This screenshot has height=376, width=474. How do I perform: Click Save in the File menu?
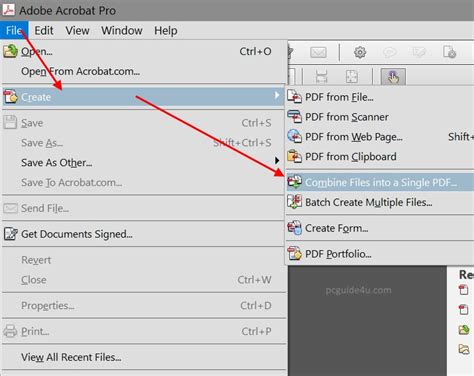pos(143,123)
